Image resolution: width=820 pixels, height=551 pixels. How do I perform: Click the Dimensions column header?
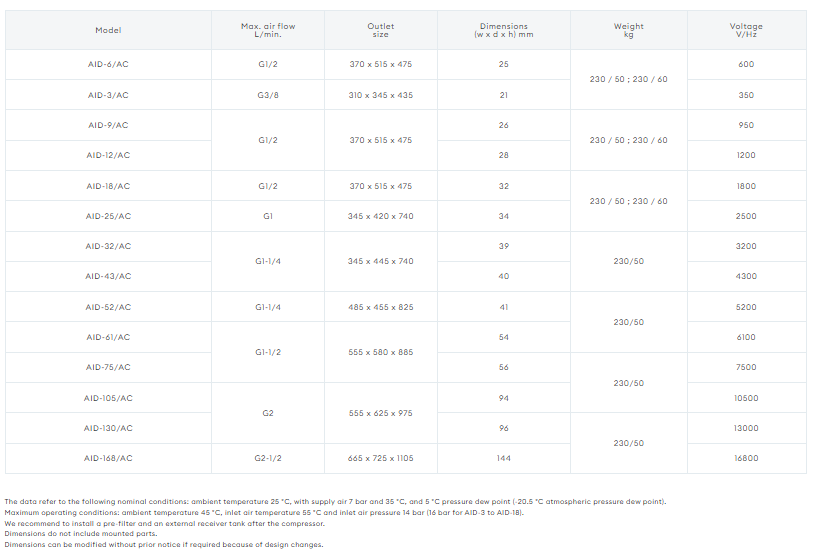point(504,30)
